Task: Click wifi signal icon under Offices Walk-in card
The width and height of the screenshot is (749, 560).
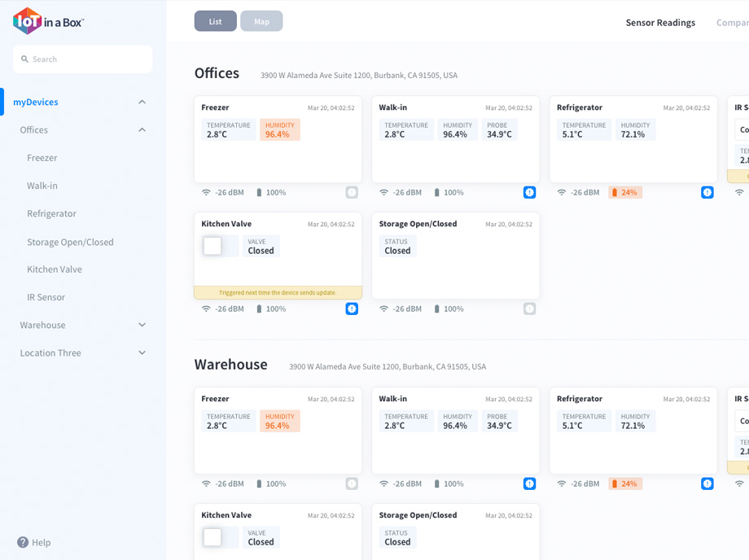Action: pos(383,192)
